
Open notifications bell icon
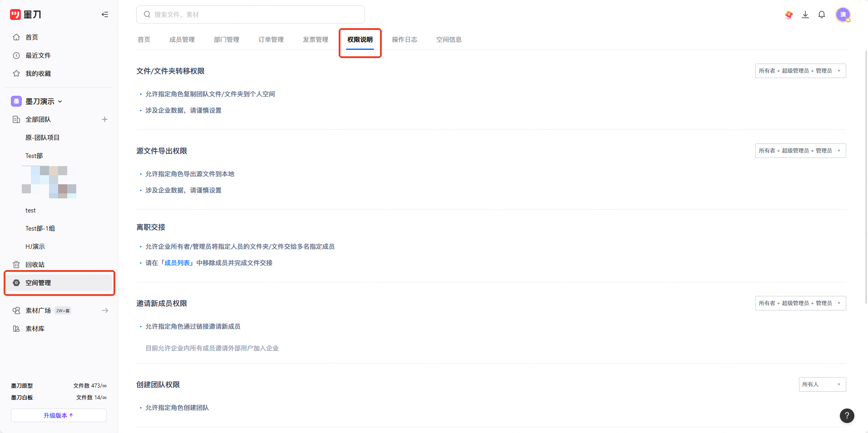coord(822,15)
